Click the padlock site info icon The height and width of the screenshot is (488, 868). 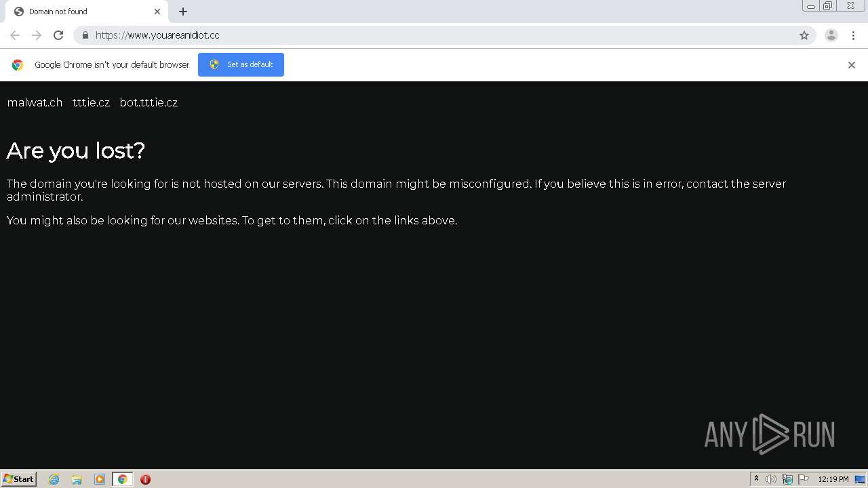(x=85, y=35)
